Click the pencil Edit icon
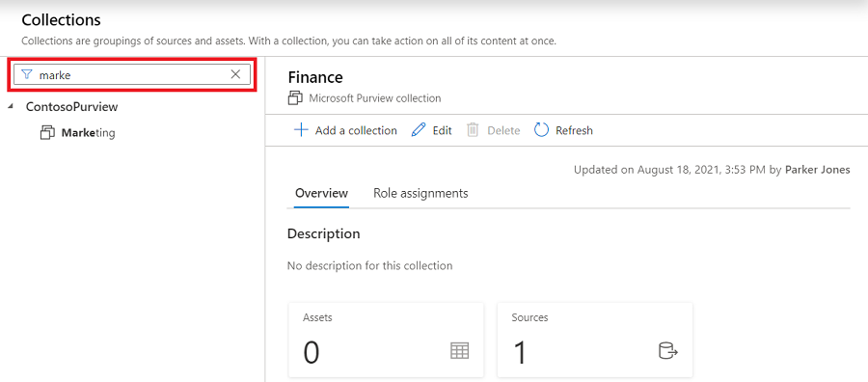This screenshot has width=868, height=382. tap(419, 130)
